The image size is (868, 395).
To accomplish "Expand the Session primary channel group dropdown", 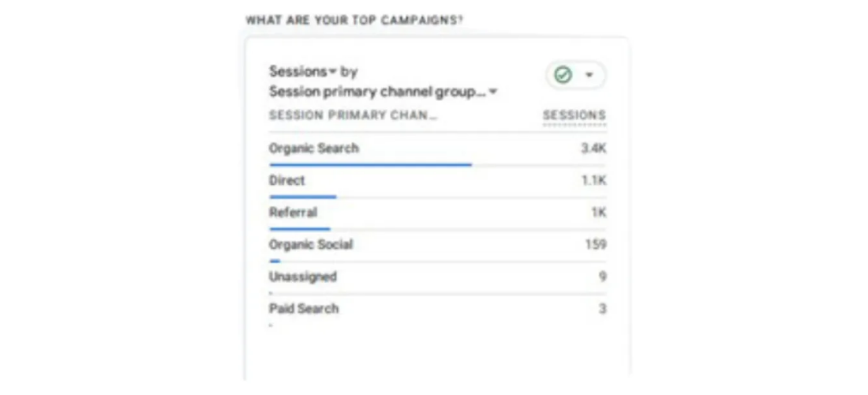I will point(383,92).
